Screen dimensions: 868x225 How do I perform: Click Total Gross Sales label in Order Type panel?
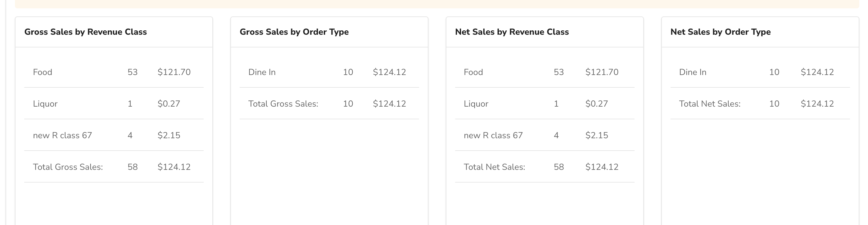[x=283, y=104]
